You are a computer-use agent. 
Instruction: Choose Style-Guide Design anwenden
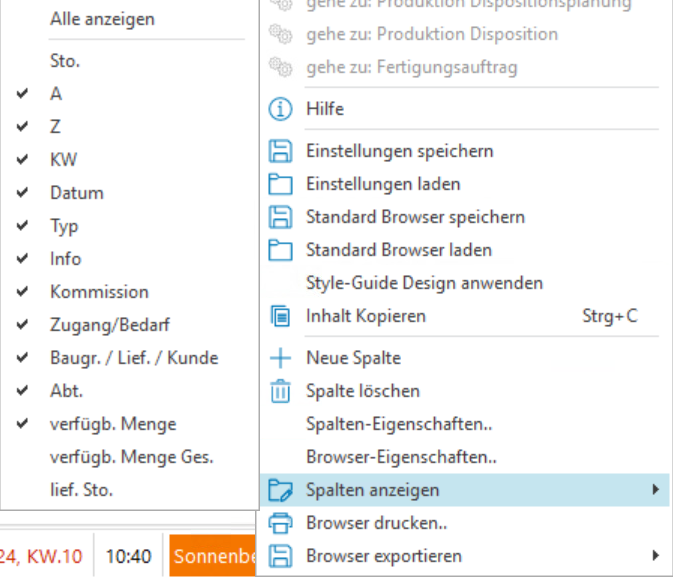tap(424, 283)
